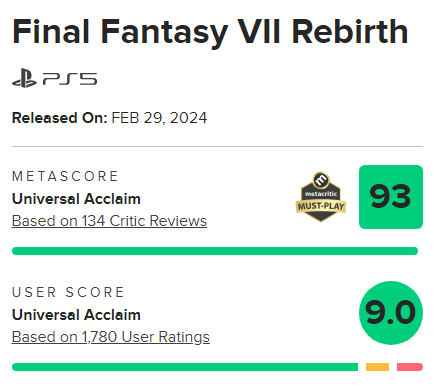The height and width of the screenshot is (392, 434).
Task: Open the Metacritic Must-Play badge
Action: pos(321,197)
